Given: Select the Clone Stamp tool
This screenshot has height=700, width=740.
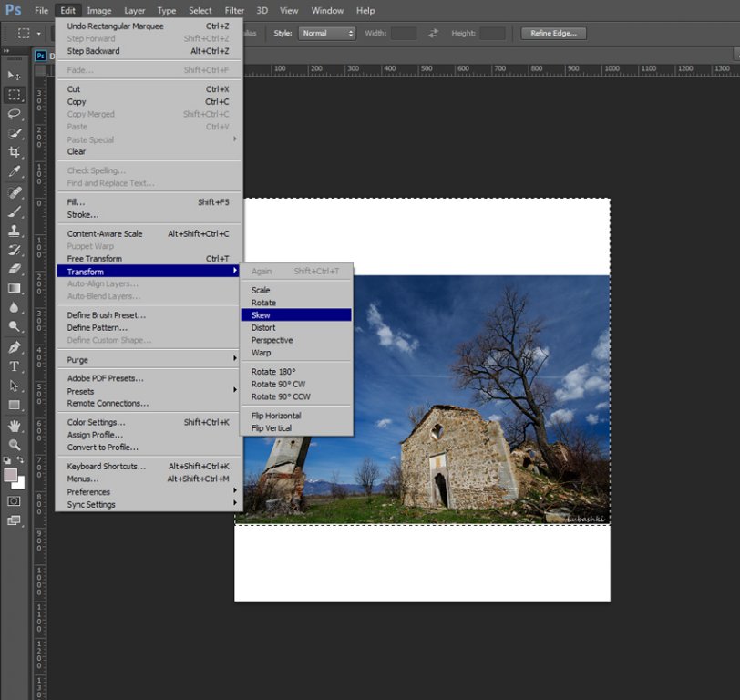Looking at the screenshot, I should coord(15,232).
